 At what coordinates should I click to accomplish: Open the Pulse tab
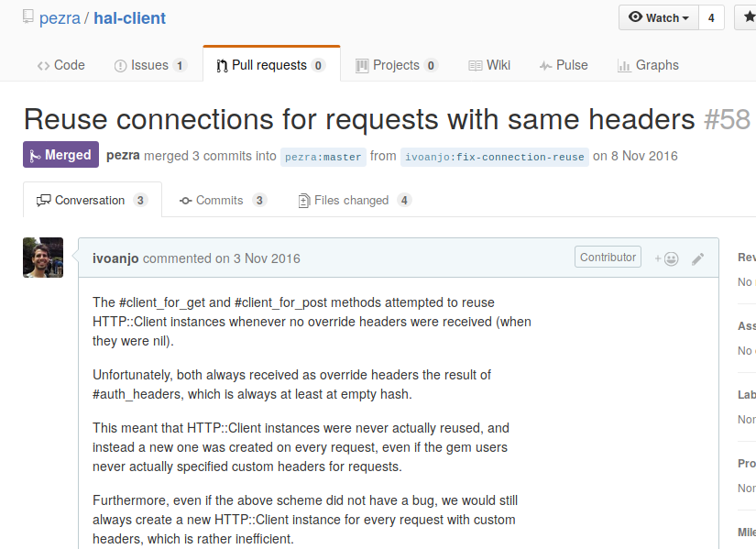click(x=564, y=65)
